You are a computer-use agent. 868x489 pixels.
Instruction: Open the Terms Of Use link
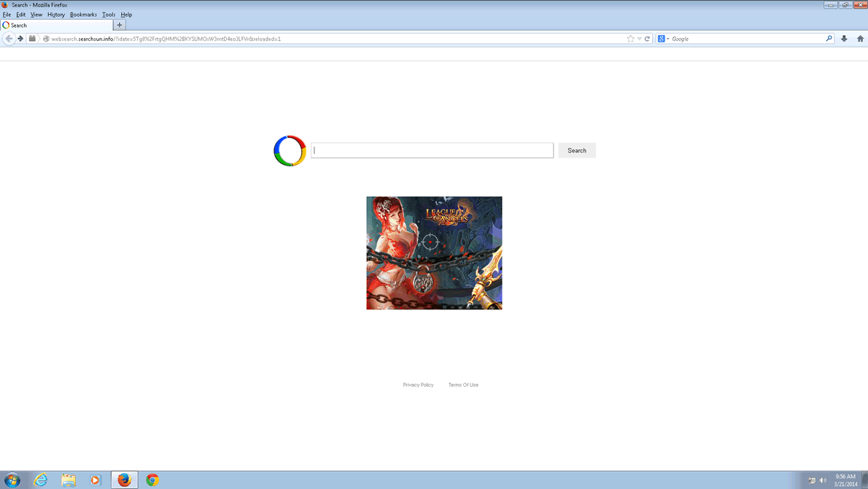coord(463,385)
